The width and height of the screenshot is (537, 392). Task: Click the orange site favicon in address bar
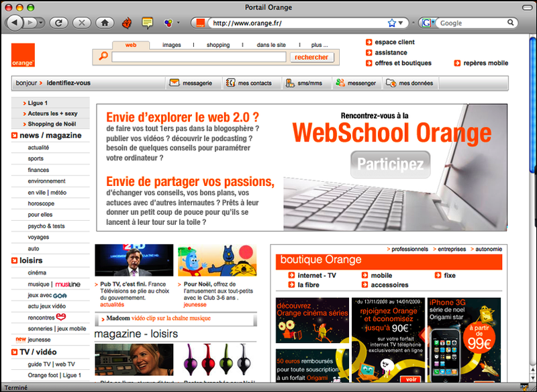click(x=200, y=23)
